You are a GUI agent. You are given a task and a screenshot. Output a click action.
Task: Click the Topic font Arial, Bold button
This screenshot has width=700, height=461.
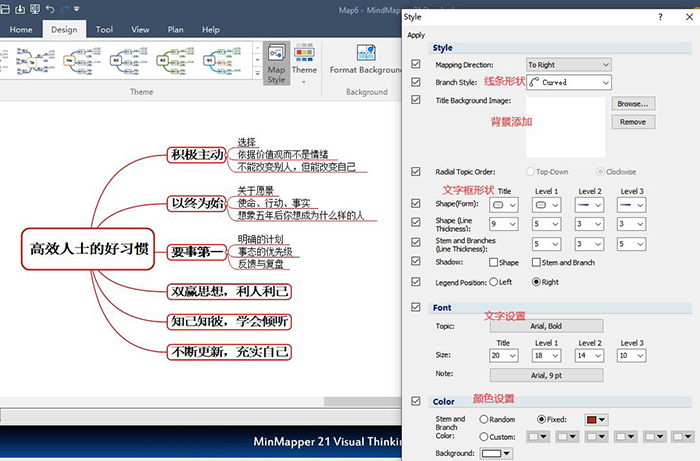pyautogui.click(x=546, y=326)
